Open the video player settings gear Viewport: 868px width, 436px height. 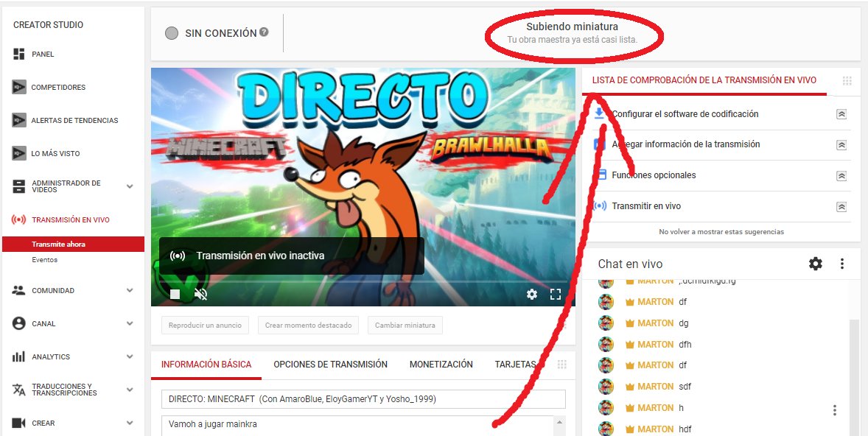pos(532,295)
